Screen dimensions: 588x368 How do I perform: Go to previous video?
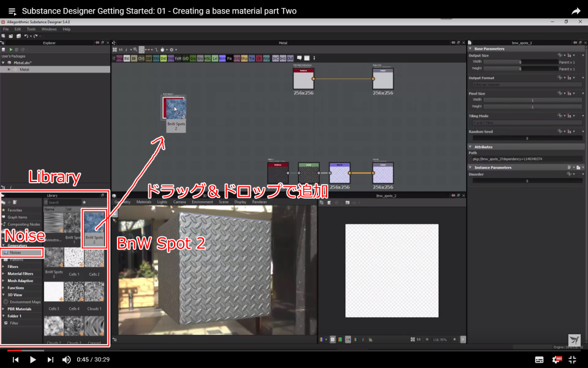pyautogui.click(x=15, y=359)
